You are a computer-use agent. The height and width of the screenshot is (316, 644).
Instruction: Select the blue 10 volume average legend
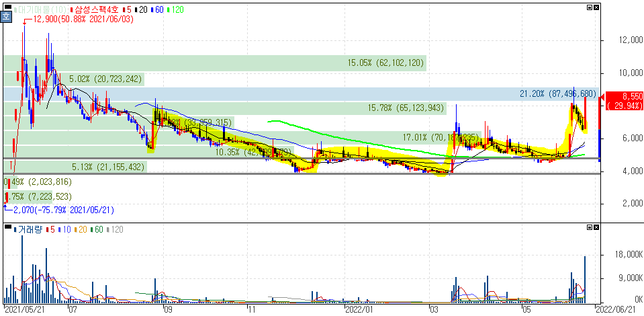65,229
